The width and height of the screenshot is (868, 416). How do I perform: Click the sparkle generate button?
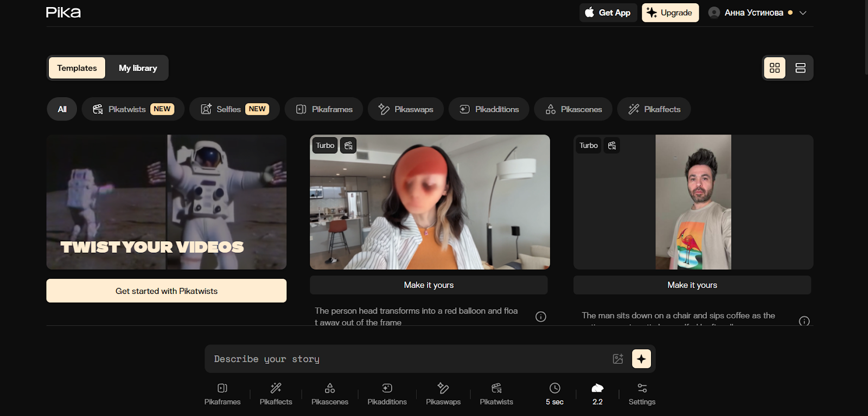[x=641, y=359]
